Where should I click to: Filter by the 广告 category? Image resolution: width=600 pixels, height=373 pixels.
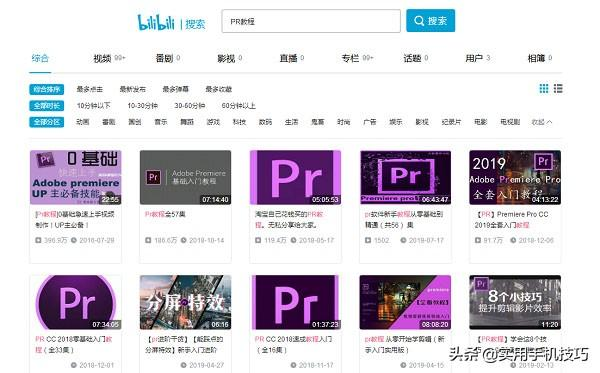pos(370,122)
